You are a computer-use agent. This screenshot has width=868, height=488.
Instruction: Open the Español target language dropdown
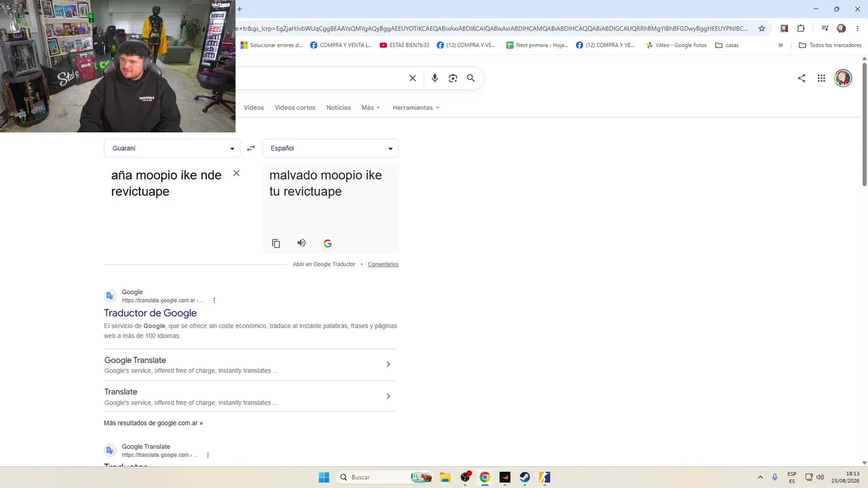(330, 148)
